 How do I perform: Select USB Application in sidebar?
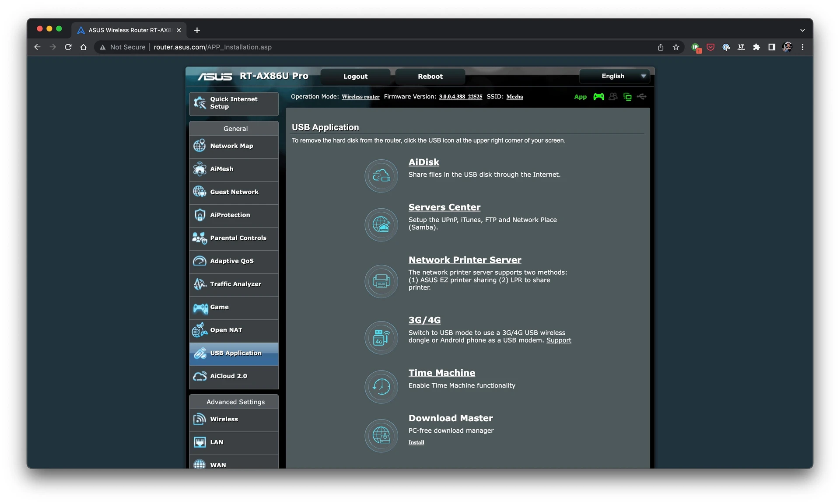tap(234, 353)
